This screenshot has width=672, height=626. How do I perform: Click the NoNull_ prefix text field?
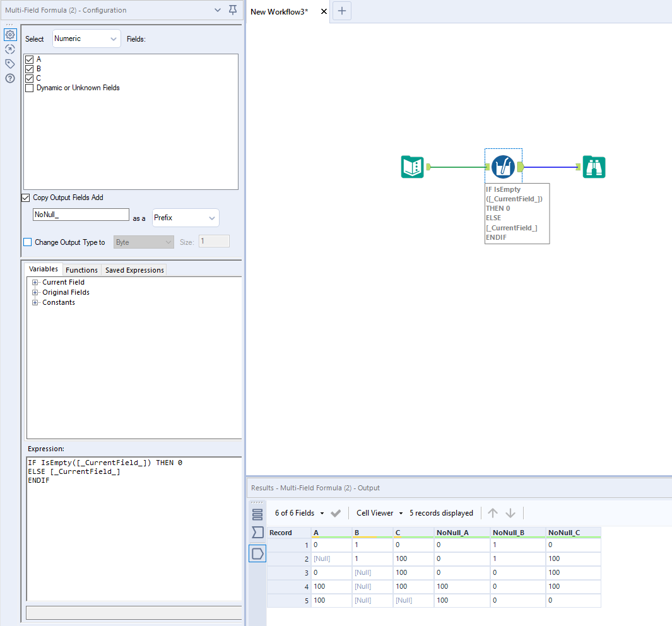[81, 215]
